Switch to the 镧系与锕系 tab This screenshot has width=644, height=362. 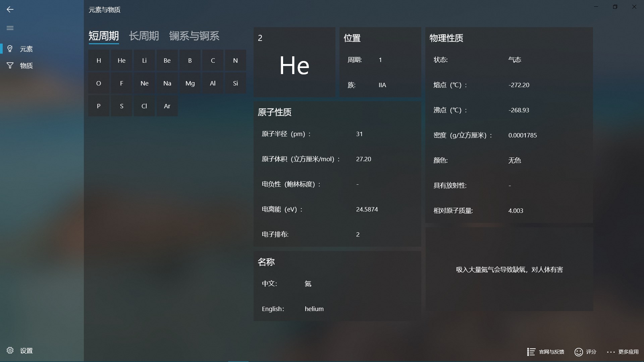(194, 36)
